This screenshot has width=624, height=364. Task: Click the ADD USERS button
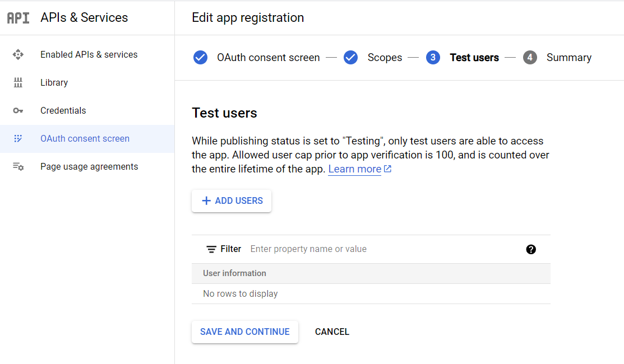232,200
